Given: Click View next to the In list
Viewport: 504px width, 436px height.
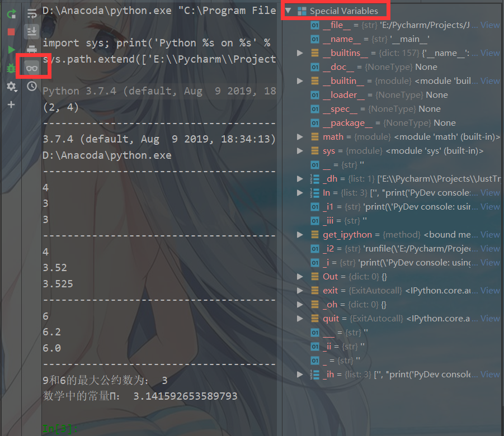Looking at the screenshot, I should point(490,192).
